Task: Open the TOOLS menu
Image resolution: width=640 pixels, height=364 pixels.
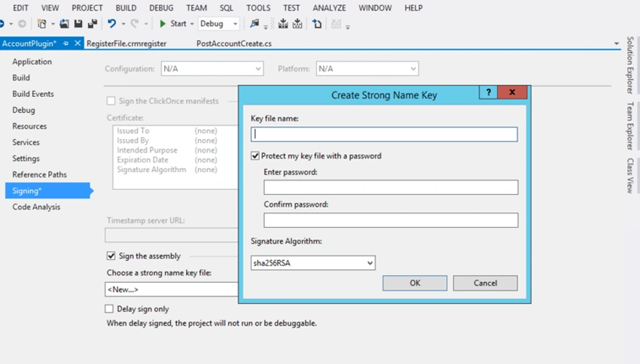Action: coord(258,8)
